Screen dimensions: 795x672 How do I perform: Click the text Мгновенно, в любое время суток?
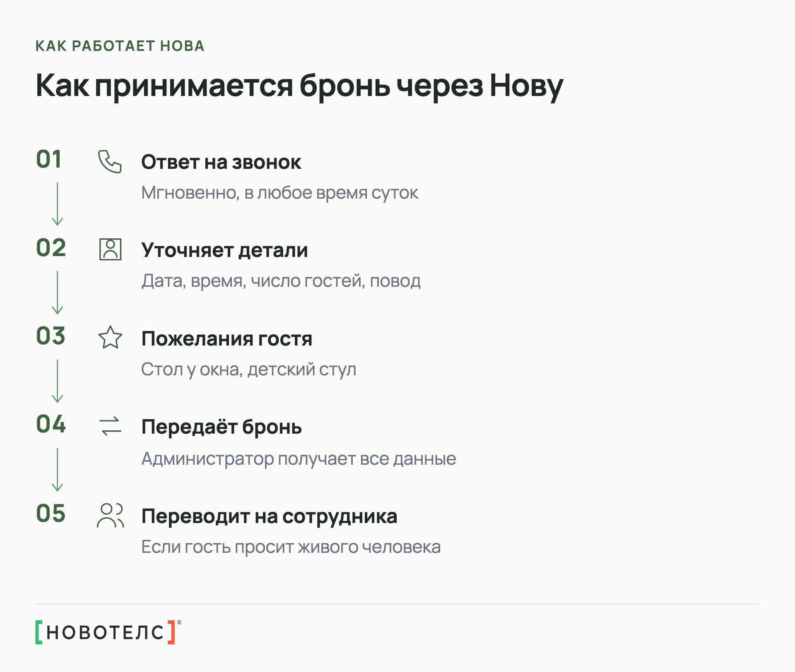pos(280,193)
